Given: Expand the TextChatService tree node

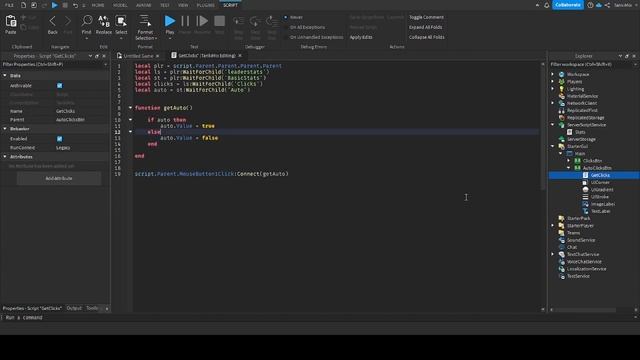Looking at the screenshot, I should pyautogui.click(x=553, y=254).
